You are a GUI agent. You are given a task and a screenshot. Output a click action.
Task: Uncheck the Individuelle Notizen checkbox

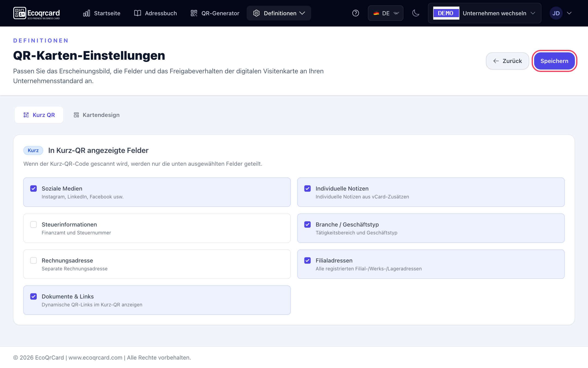(307, 188)
